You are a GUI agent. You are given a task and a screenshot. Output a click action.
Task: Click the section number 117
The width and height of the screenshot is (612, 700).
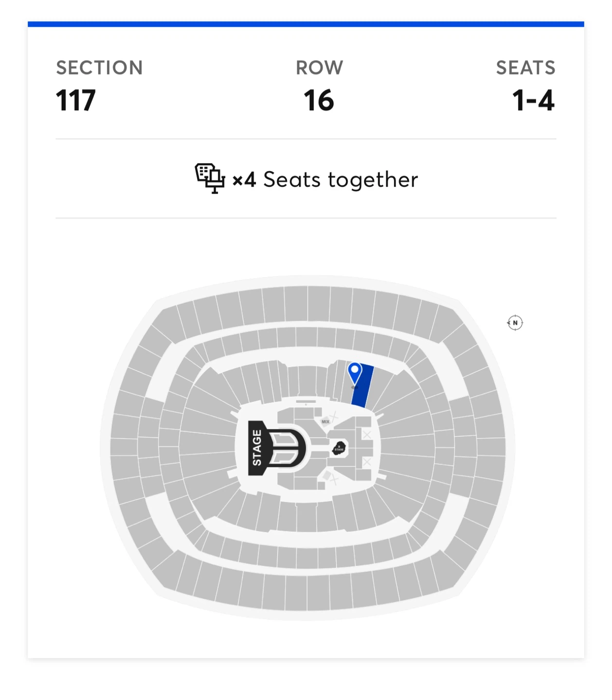[x=75, y=101]
